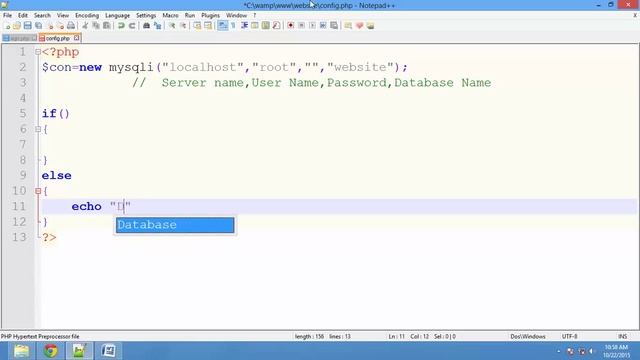640x360 pixels.
Task: Start macro recording with the red dot
Action: (291, 26)
